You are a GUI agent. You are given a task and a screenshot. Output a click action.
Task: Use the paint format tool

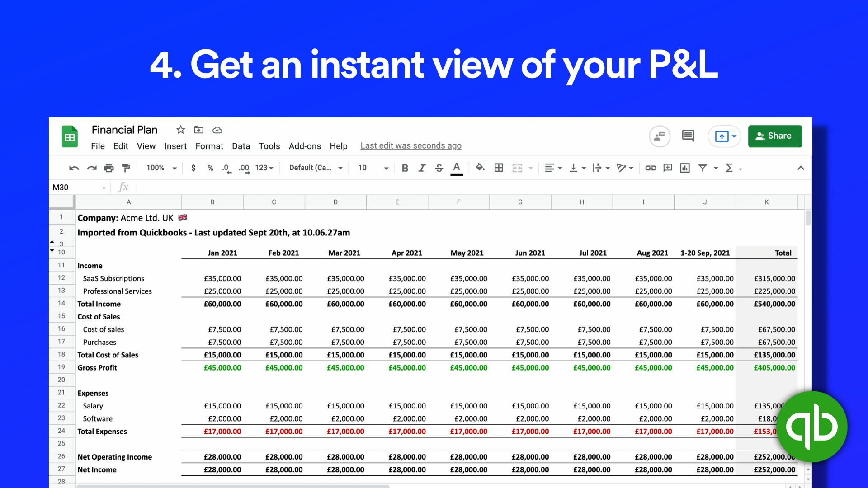tap(126, 168)
